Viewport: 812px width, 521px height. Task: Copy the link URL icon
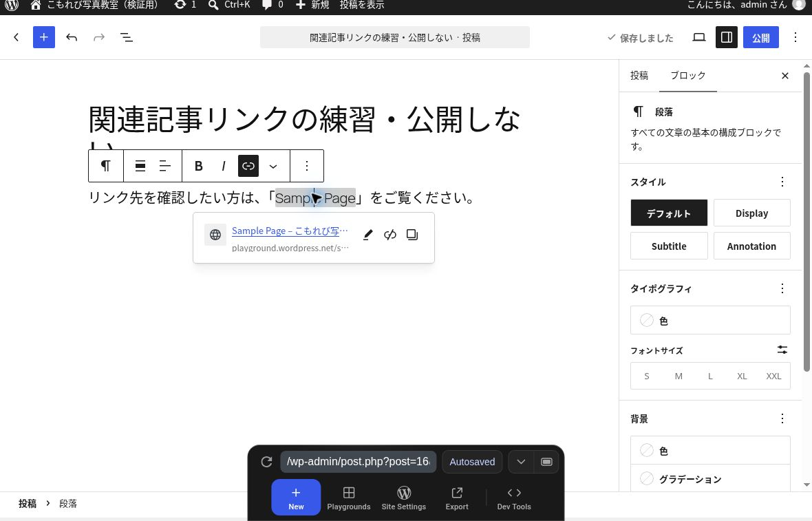click(412, 235)
